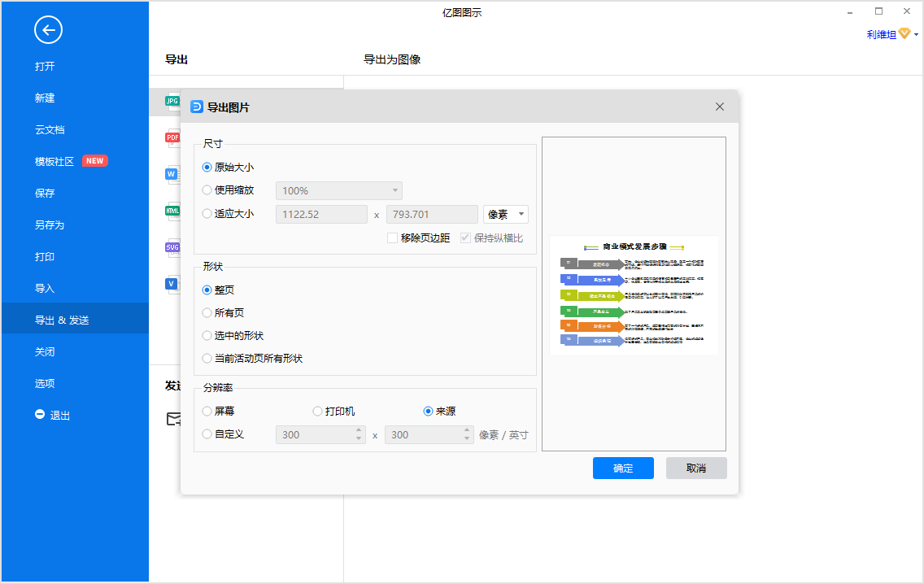
Task: Open the user account dropdown arrow
Action: click(x=917, y=35)
